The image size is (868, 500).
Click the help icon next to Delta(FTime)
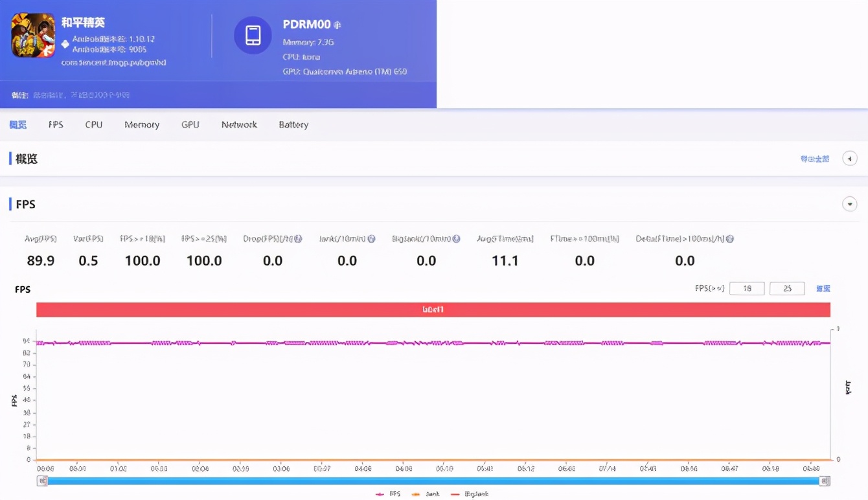[730, 239]
